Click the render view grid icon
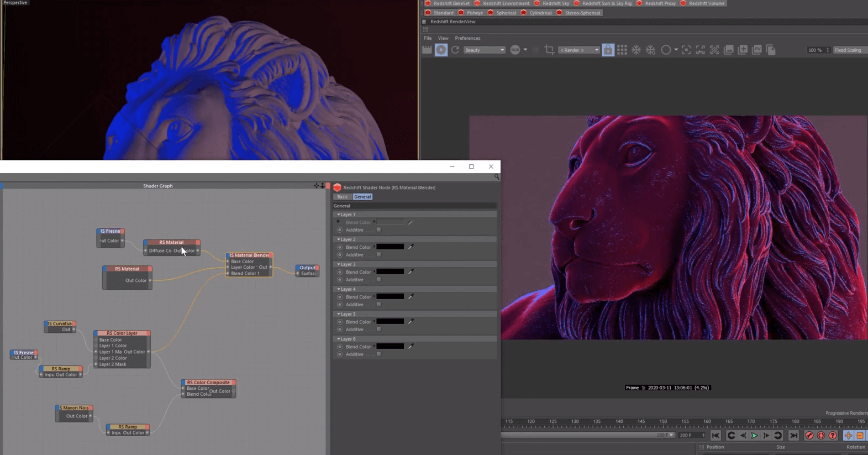 (x=622, y=50)
